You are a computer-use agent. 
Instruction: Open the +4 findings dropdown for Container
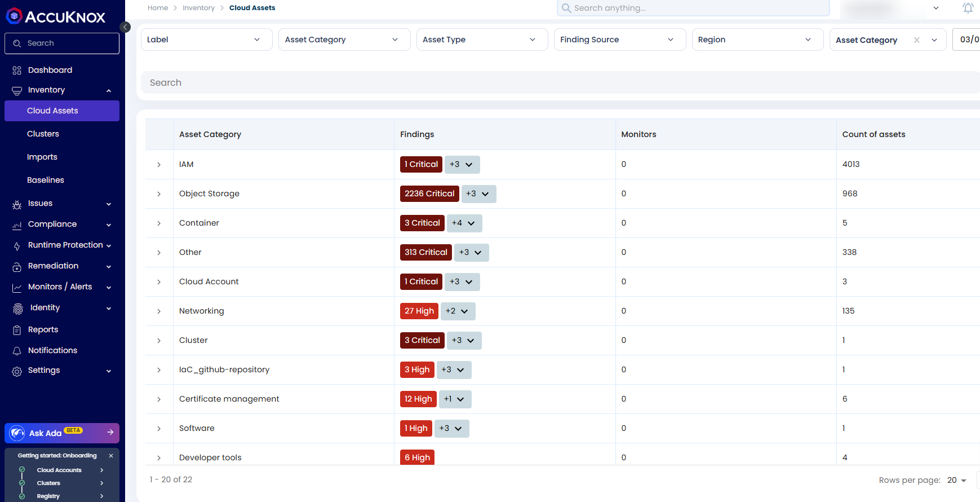[464, 223]
